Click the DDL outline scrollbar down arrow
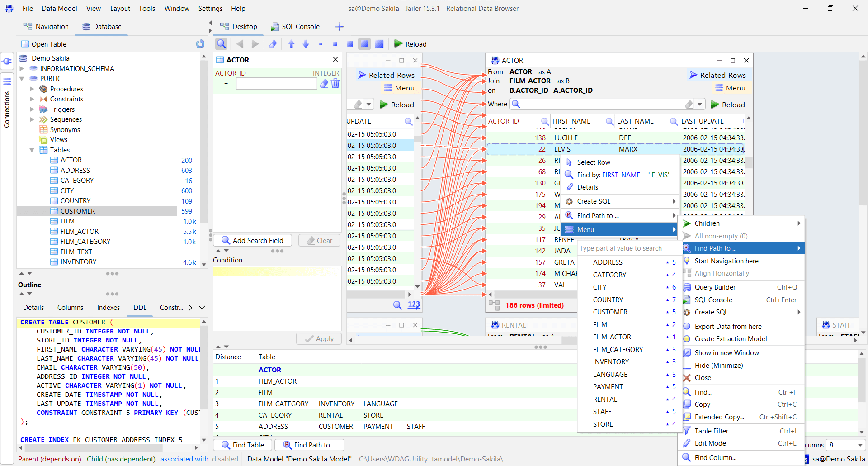This screenshot has width=868, height=466. point(204,440)
